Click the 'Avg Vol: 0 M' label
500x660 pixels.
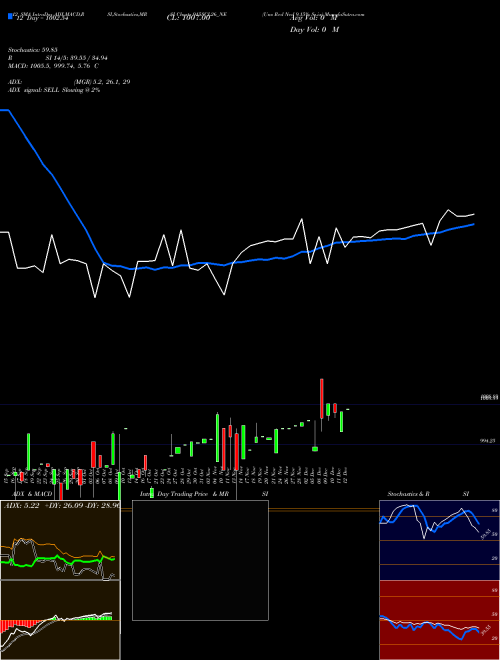[313, 19]
